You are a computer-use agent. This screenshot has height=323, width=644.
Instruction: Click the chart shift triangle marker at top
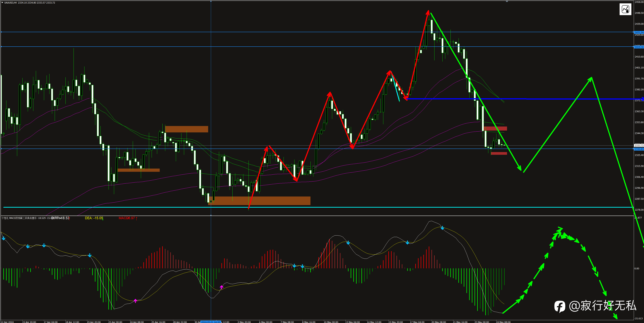pos(507,2)
